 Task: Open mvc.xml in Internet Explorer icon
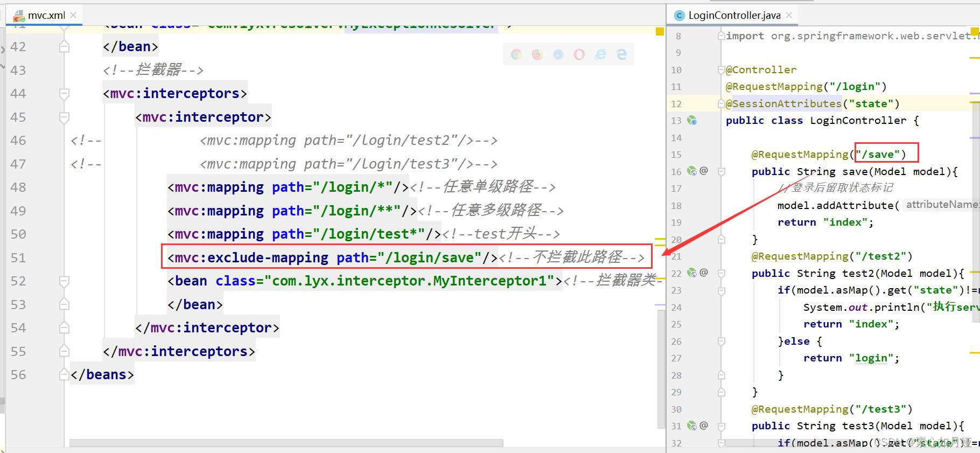pyautogui.click(x=600, y=54)
